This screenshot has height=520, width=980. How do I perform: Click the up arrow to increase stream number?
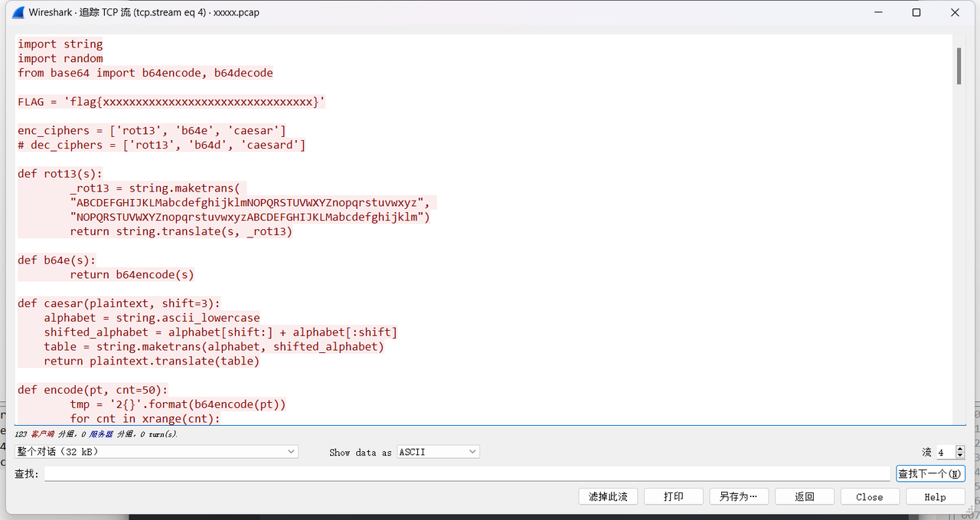point(959,449)
